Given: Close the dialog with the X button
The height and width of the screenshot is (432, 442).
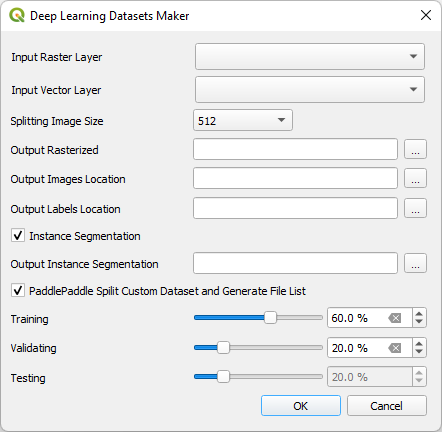Looking at the screenshot, I should point(426,15).
